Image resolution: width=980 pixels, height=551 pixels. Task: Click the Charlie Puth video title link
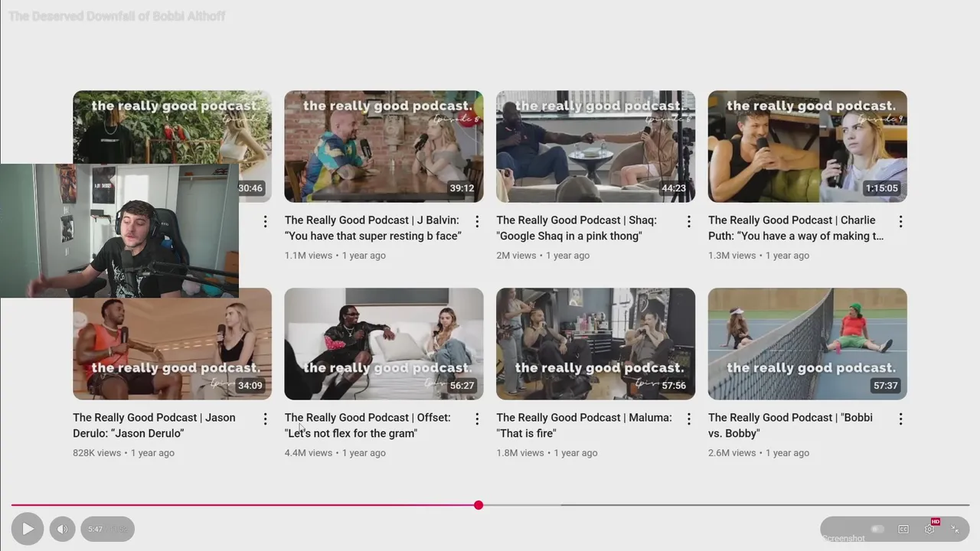click(795, 228)
